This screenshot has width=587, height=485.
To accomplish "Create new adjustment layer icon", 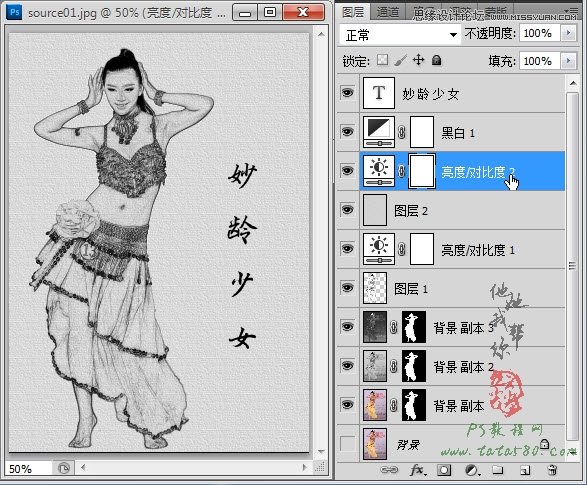I will pos(472,470).
